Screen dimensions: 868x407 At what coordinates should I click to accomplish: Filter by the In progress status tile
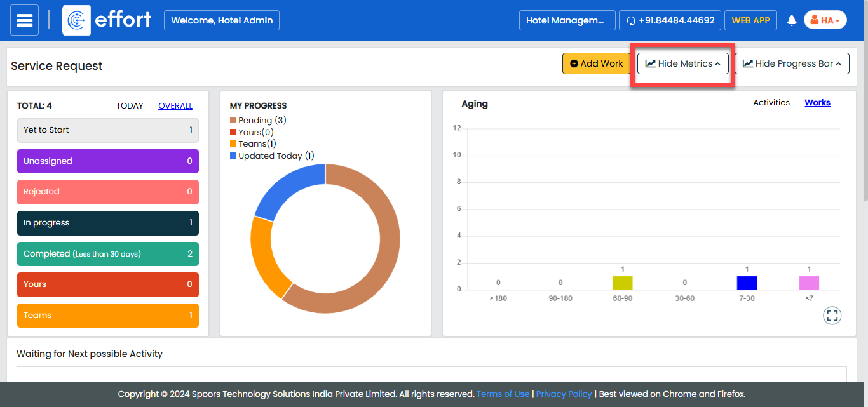pos(107,223)
